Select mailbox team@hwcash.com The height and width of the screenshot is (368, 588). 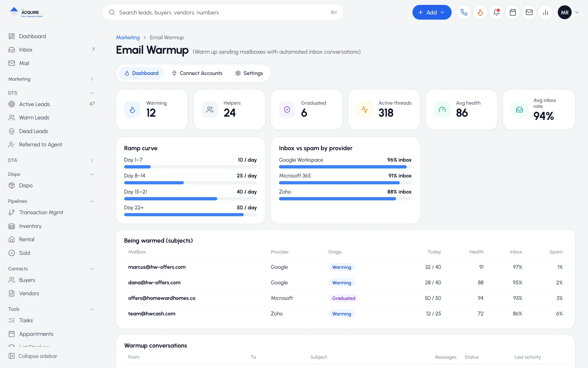pos(152,313)
